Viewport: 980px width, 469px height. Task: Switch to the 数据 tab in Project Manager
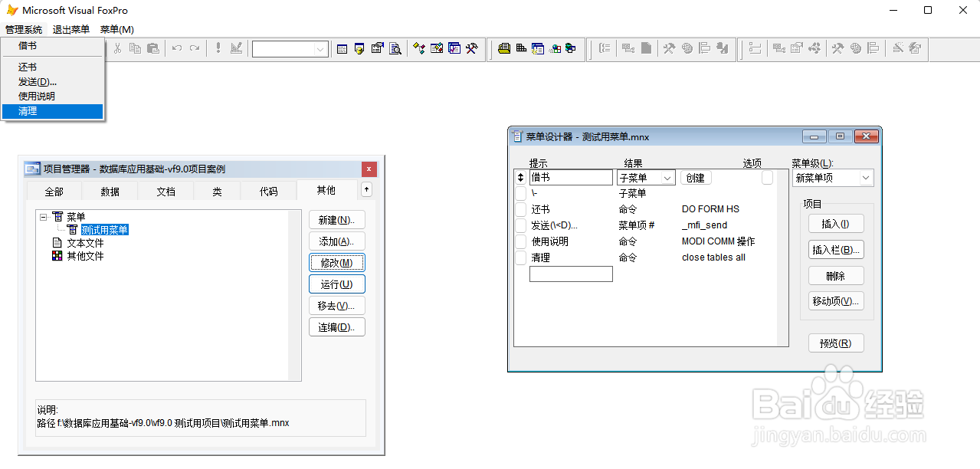point(110,192)
